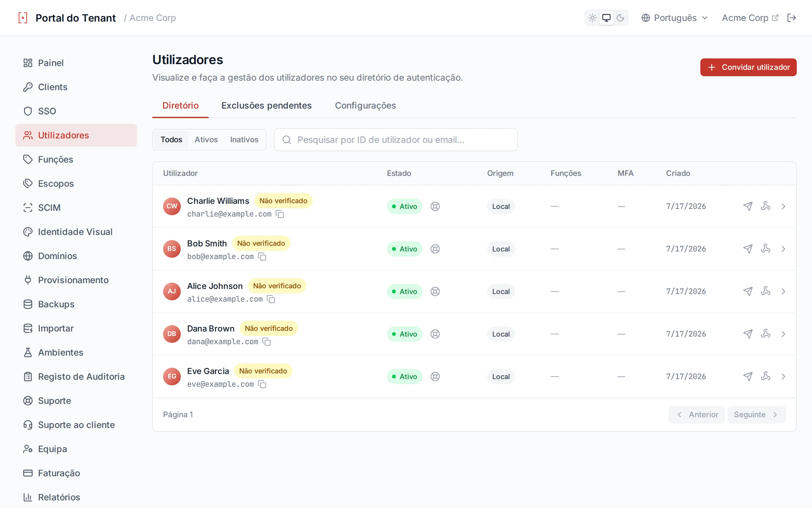This screenshot has width=812, height=508.
Task: Switch to light theme sun icon
Action: [592, 18]
